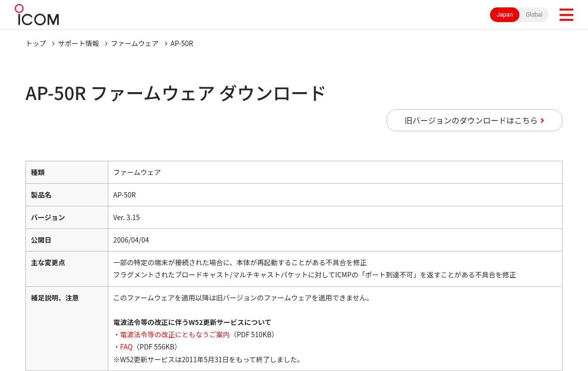Switch site region to Global
This screenshot has width=588, height=371.
coord(534,15)
